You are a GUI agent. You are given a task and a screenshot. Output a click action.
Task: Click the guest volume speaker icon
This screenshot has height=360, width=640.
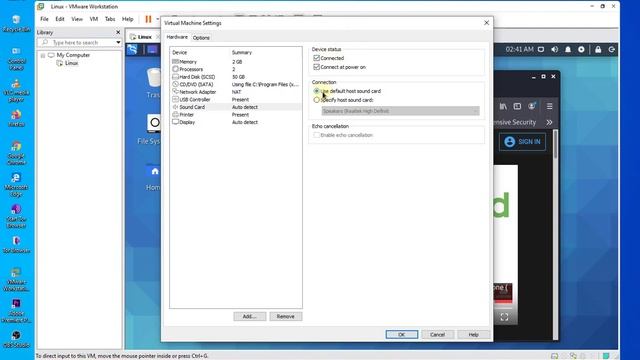[x=554, y=49]
